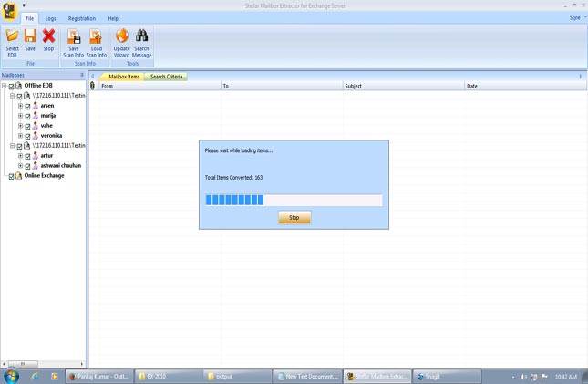The height and width of the screenshot is (384, 588).
Task: Open New Text Document taskbar item
Action: pyautogui.click(x=307, y=376)
